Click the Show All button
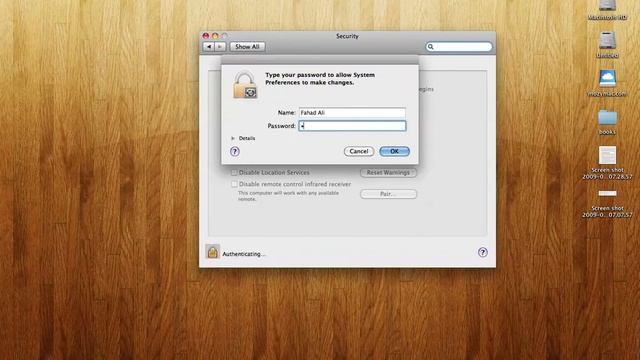Screen dimensions: 640x360 [247, 47]
